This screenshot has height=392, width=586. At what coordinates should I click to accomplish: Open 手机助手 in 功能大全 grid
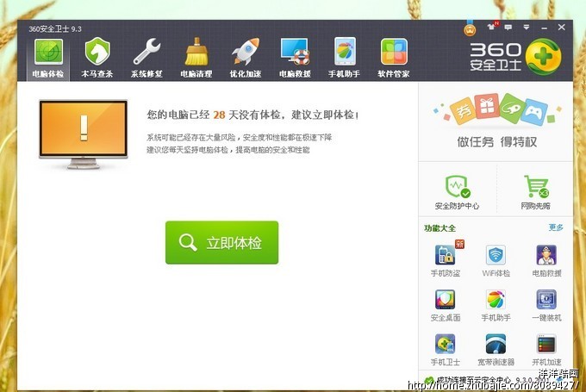click(x=496, y=305)
